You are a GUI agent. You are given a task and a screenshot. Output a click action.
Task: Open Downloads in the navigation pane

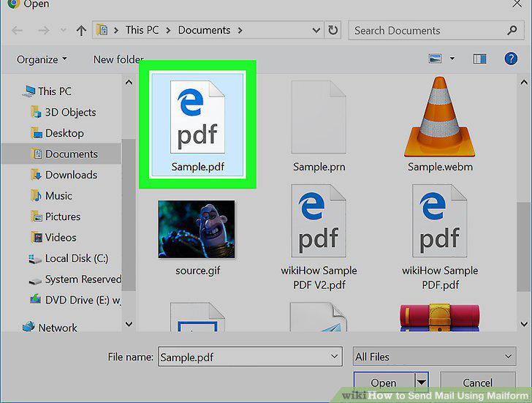64,175
